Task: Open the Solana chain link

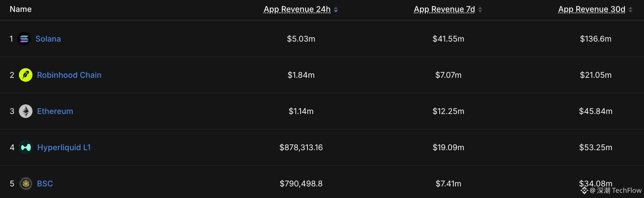Action: 48,39
